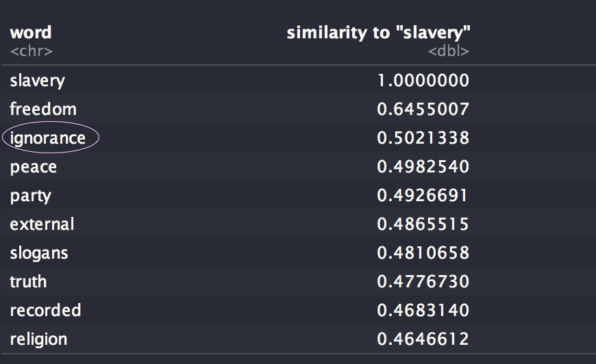Click the circled word "ignorance"
The height and width of the screenshot is (364, 596).
point(48,138)
